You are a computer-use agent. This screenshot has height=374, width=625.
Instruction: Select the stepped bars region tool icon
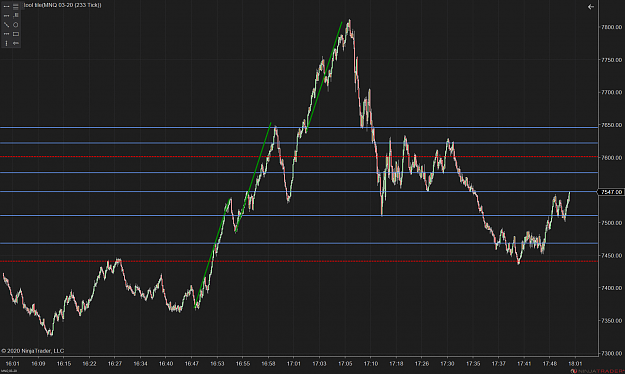[x=16, y=16]
